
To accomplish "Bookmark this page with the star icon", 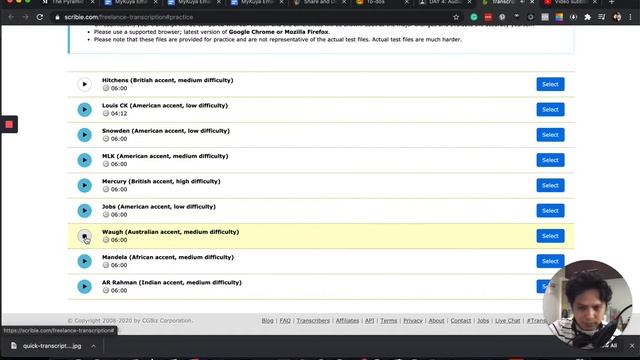I will [456, 17].
